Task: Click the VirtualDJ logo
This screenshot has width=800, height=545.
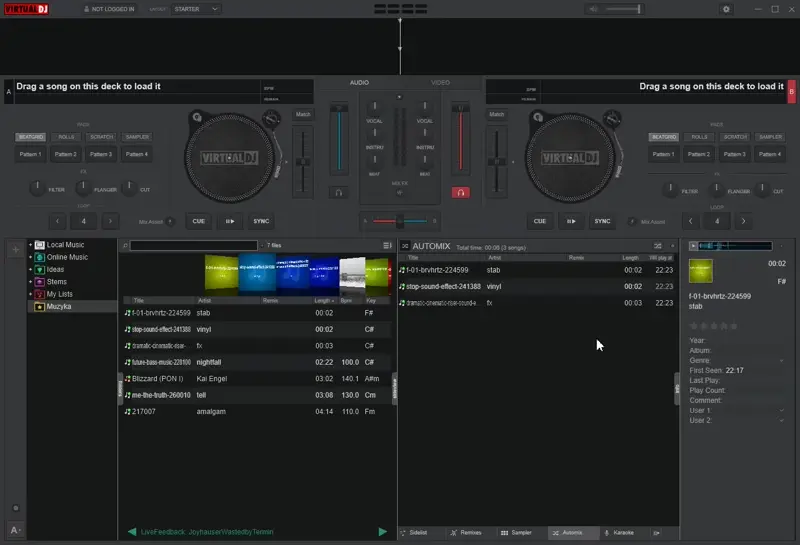Action: (27, 9)
